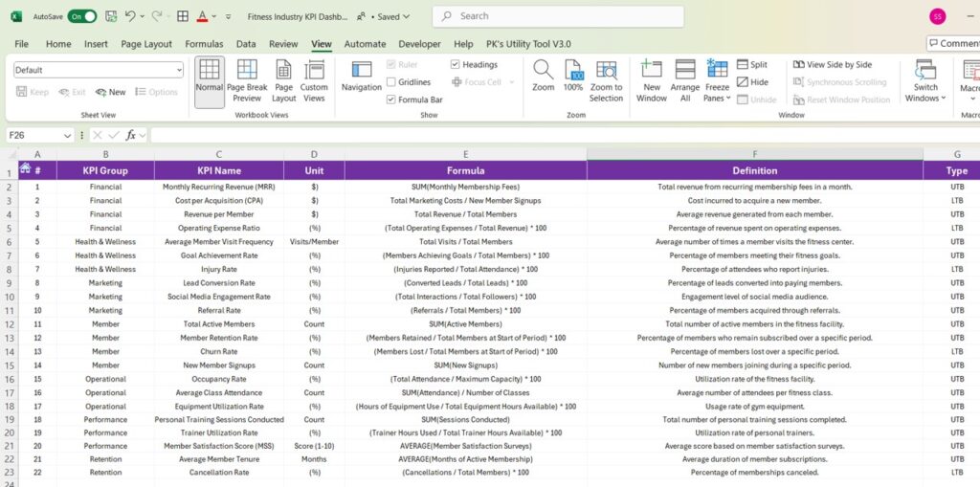
Task: Click the Macros icon
Action: pyautogui.click(x=971, y=77)
